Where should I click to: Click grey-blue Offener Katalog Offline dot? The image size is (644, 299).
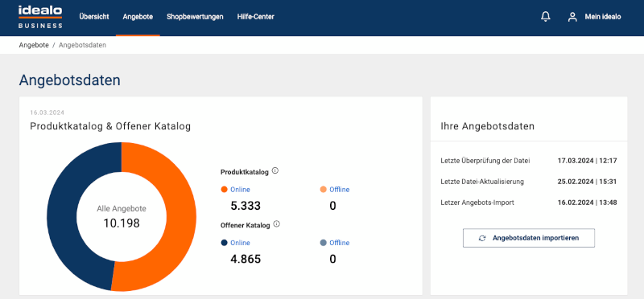coord(324,243)
